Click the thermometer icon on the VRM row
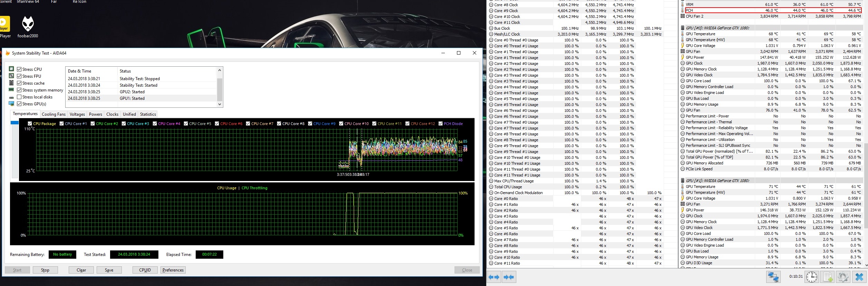868x286 pixels. click(x=683, y=4)
